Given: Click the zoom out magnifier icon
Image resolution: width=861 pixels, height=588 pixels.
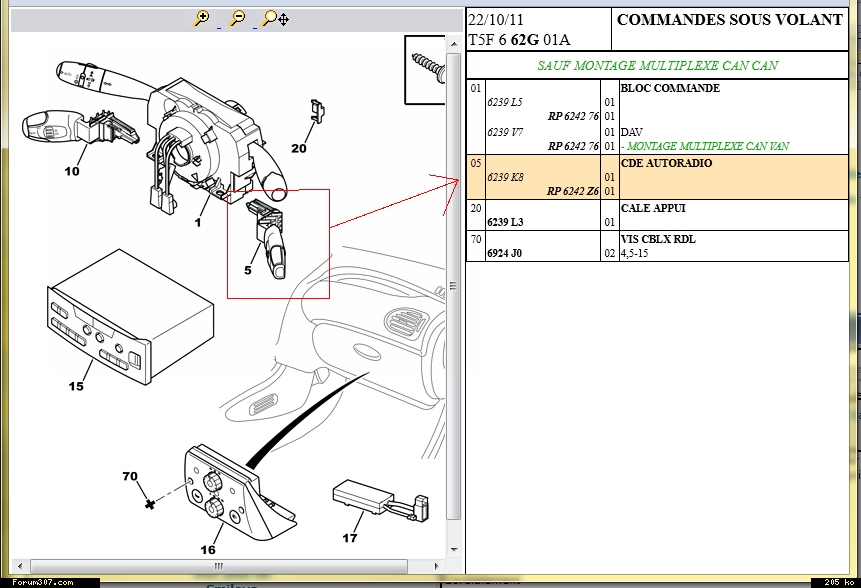Looking at the screenshot, I should point(236,17).
